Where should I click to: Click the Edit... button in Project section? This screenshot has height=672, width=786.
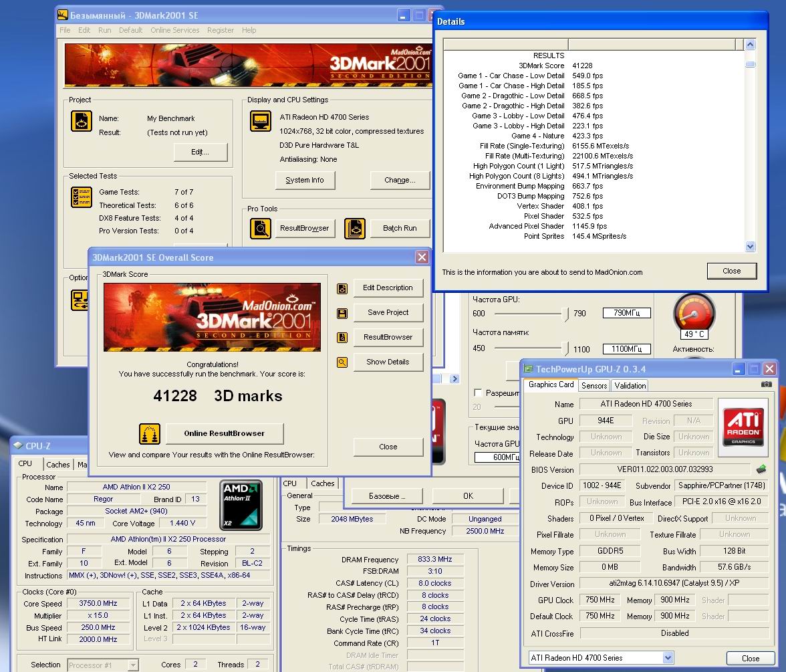pos(200,152)
